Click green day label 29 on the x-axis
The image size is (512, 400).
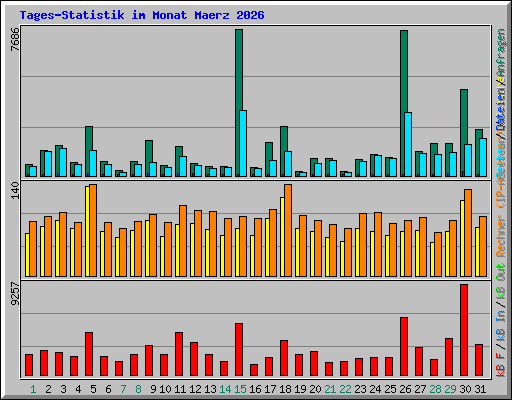click(450, 389)
